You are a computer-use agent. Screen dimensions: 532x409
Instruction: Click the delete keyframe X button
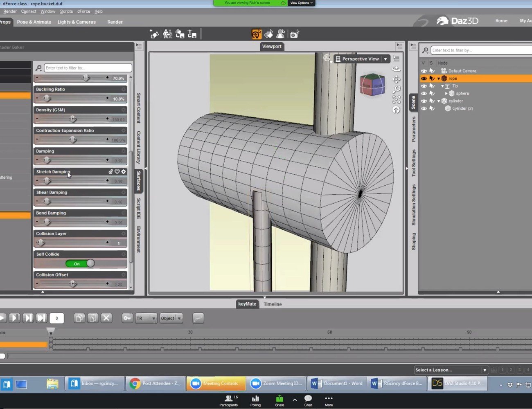point(106,318)
